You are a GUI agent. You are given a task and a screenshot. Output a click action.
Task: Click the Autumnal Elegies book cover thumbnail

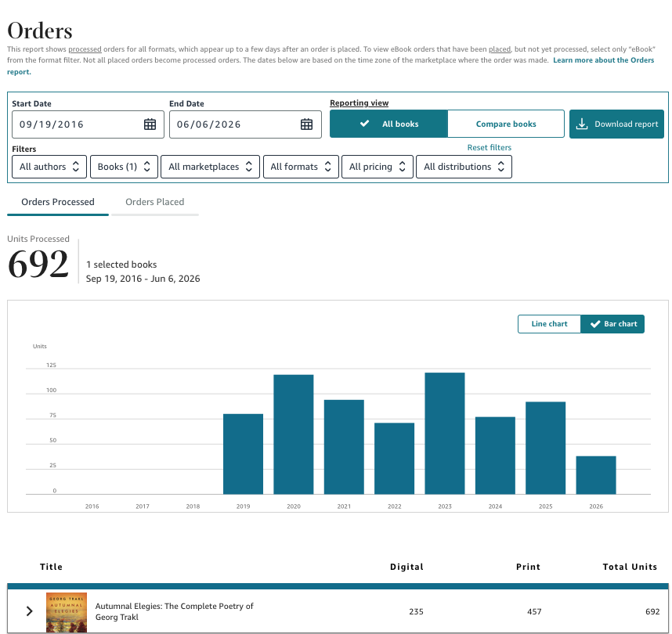[x=67, y=613]
